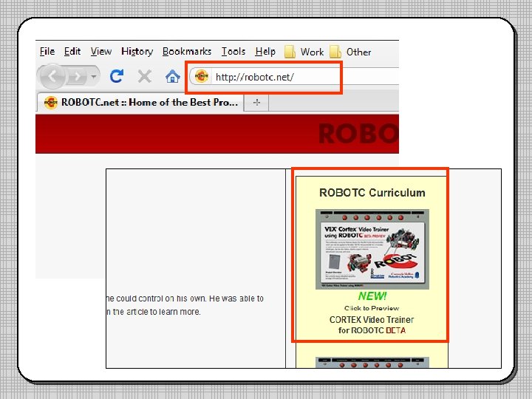Reload the page with the refresh icon
This screenshot has width=532, height=399.
(x=117, y=76)
